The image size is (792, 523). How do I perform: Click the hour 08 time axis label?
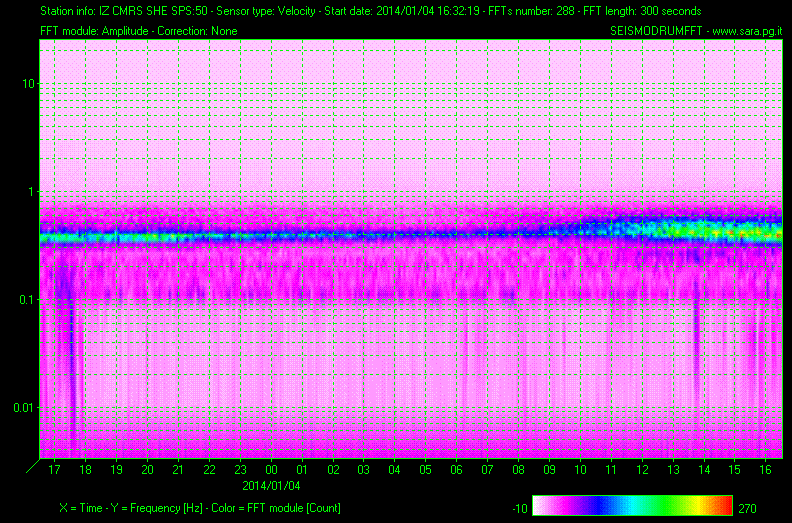(x=518, y=469)
